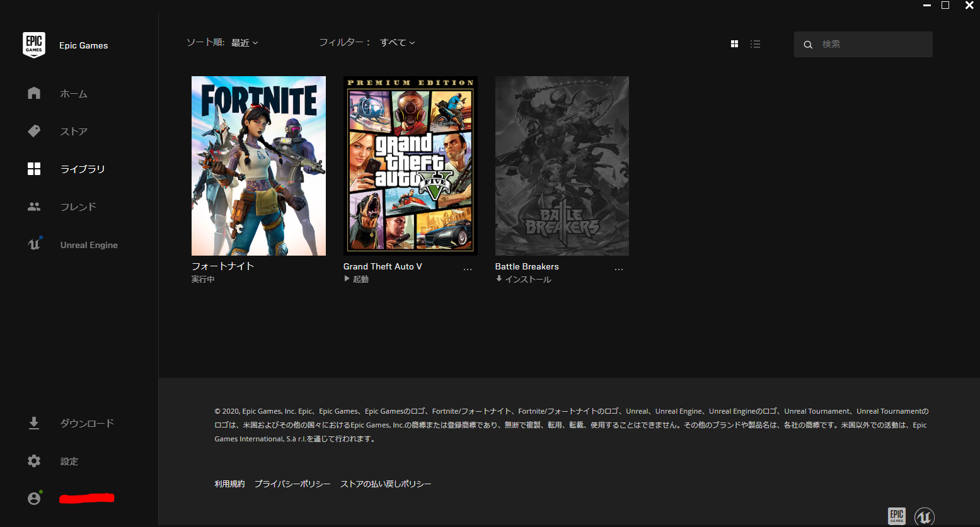The image size is (980, 527).
Task: Click the account profile avatar icon
Action: [34, 498]
